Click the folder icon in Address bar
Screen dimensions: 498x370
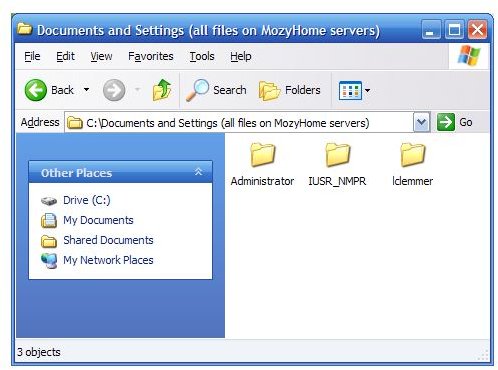pyautogui.click(x=75, y=123)
